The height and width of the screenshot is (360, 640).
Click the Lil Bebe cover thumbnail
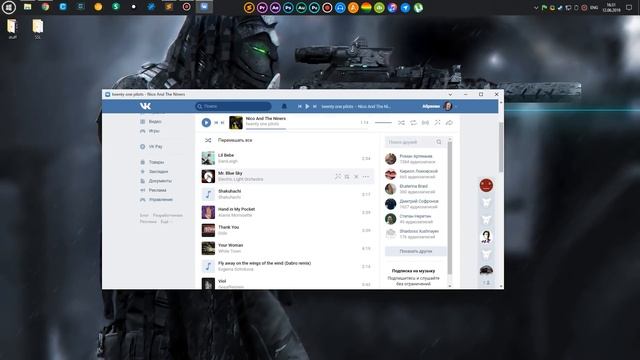(208, 158)
